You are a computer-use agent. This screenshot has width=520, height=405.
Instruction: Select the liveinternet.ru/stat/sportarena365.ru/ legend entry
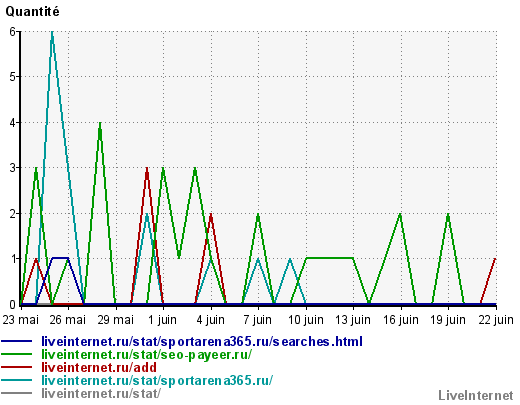pos(157,380)
